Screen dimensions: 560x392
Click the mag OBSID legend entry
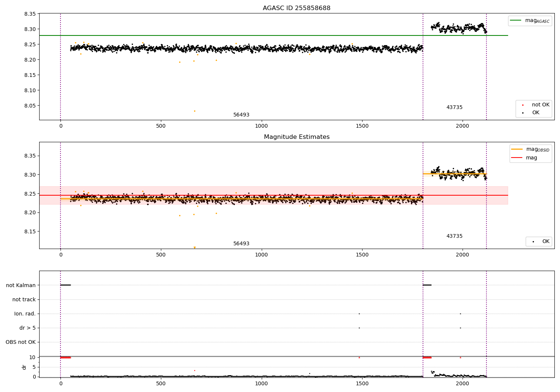[x=531, y=149]
